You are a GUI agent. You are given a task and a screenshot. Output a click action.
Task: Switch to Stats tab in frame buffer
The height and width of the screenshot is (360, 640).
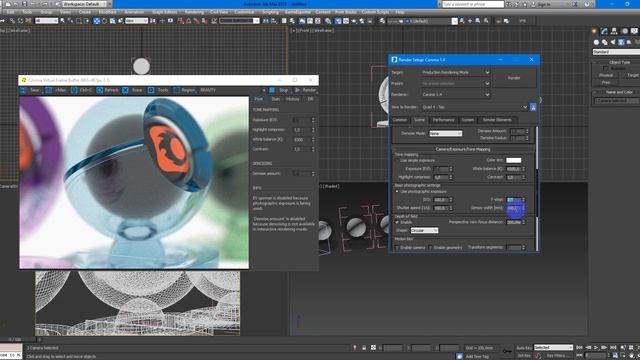tap(276, 99)
